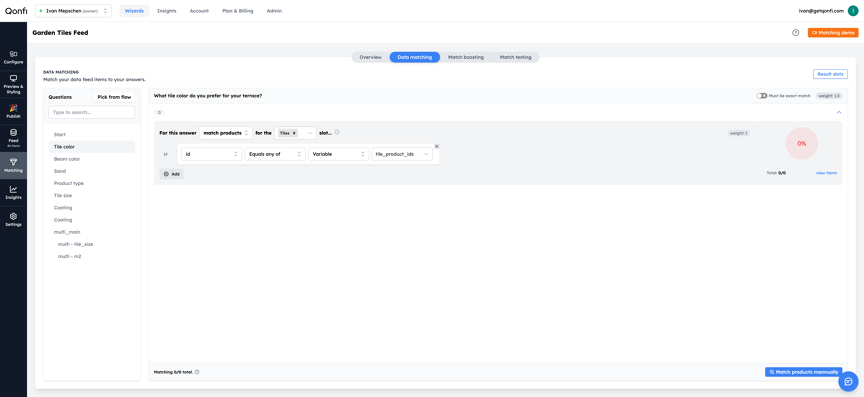Screen dimensions: 864x397
Task: Open the Settings gear in sidebar
Action: pos(13,219)
